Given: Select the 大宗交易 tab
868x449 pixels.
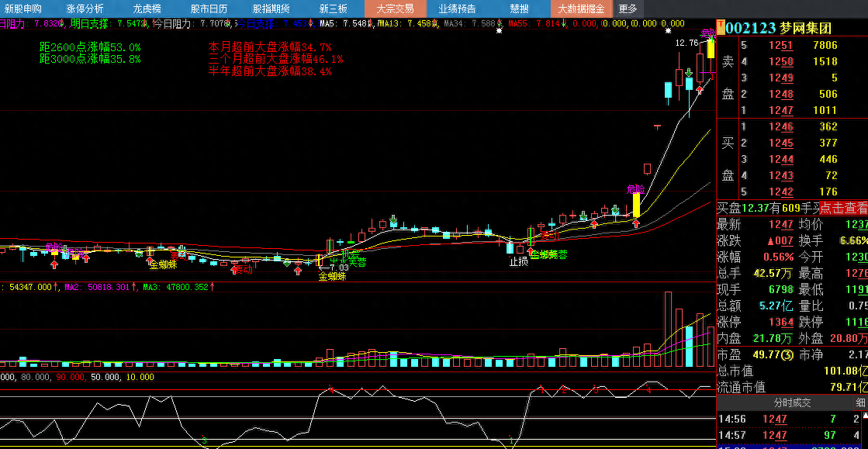Looking at the screenshot, I should pyautogui.click(x=395, y=9).
